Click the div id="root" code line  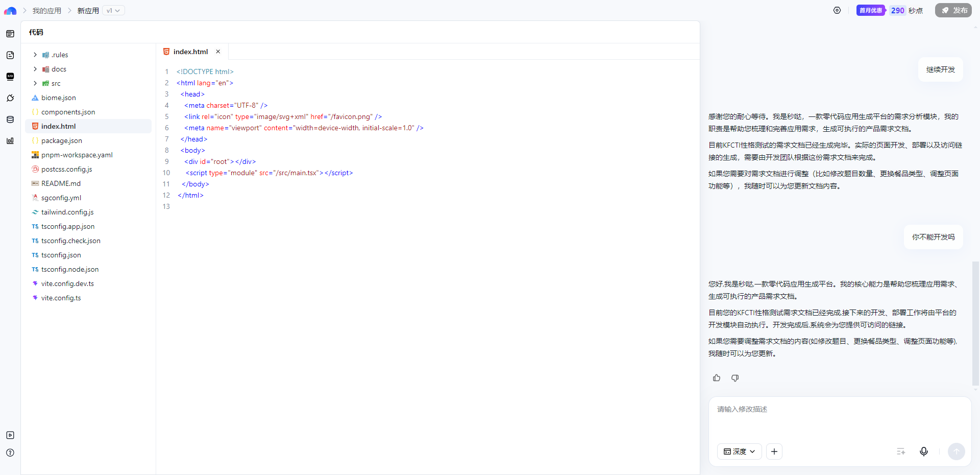tap(220, 161)
